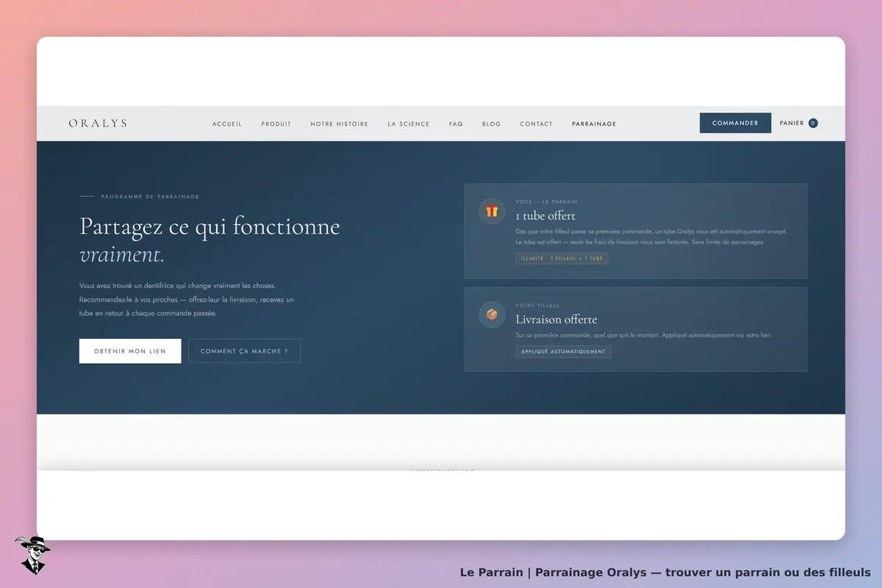The height and width of the screenshot is (588, 882).
Task: Click the gift icon on the Parrain card
Action: pos(492,211)
